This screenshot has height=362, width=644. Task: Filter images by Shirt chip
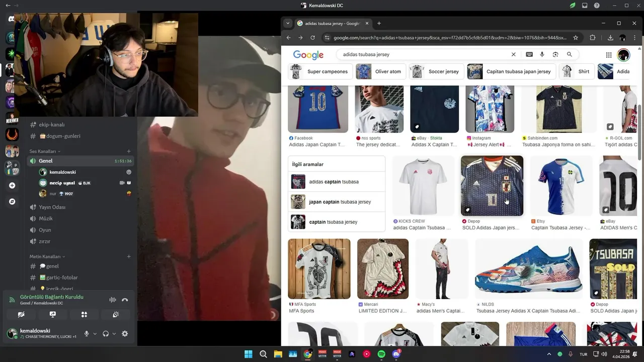click(577, 71)
